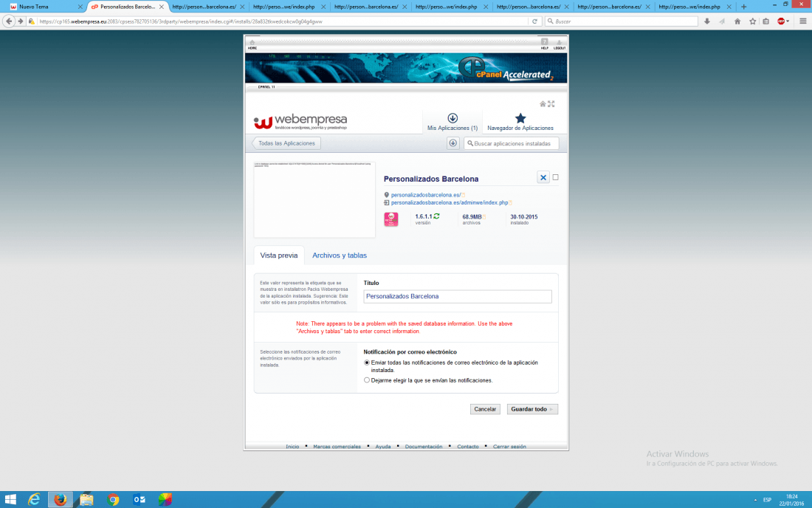This screenshot has width=812, height=508.
Task: Open the Adblock Plus toolbar icon
Action: [782, 21]
